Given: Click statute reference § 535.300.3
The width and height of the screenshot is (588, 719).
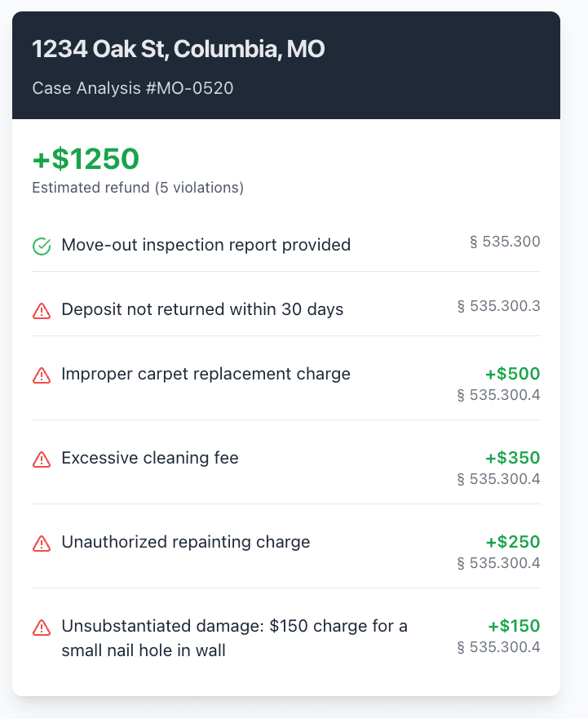Looking at the screenshot, I should tap(498, 306).
